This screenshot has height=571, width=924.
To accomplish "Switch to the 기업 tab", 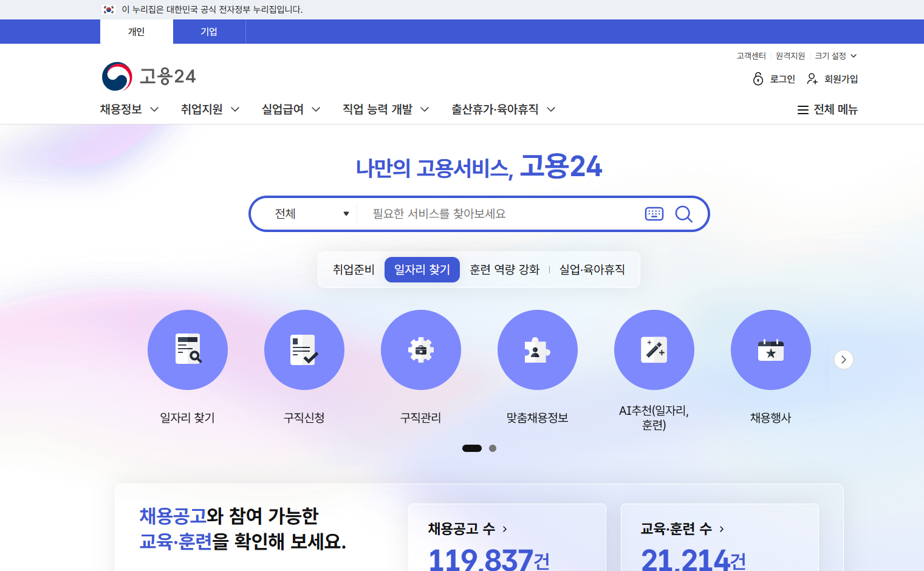I will coord(209,32).
